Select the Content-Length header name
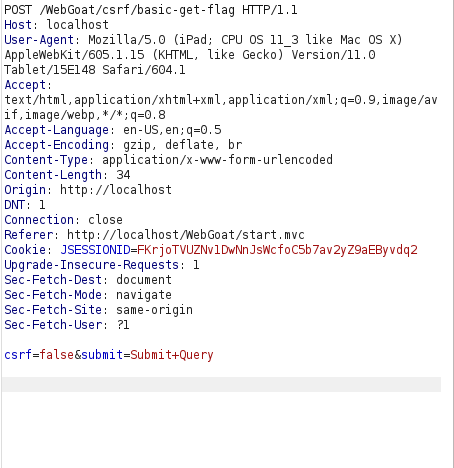 tap(53, 175)
